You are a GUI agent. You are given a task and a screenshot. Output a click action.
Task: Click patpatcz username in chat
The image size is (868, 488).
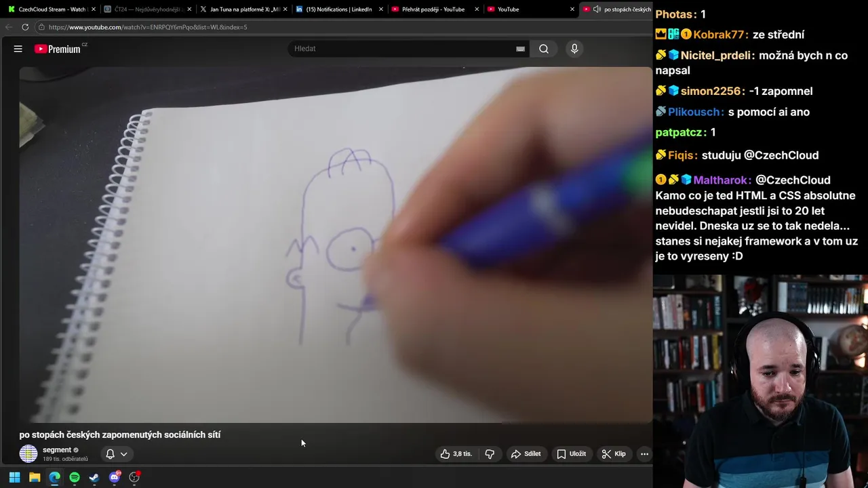point(682,132)
